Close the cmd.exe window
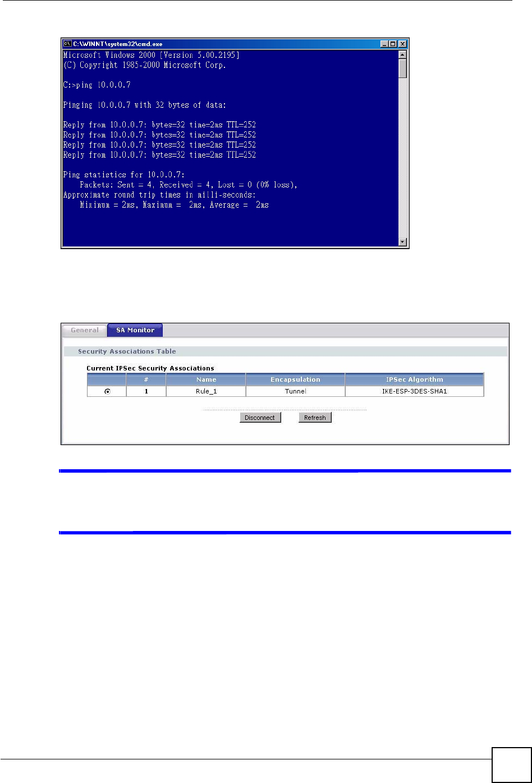 tap(402, 44)
